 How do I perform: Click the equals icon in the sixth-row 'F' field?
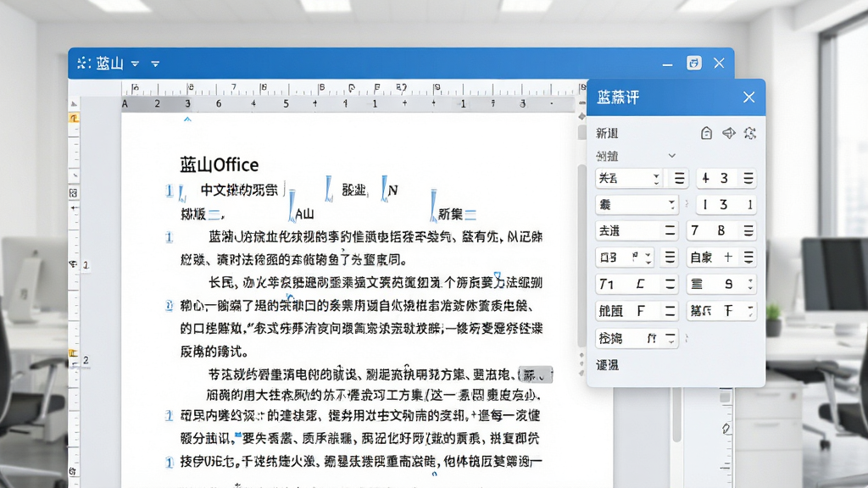(x=670, y=310)
